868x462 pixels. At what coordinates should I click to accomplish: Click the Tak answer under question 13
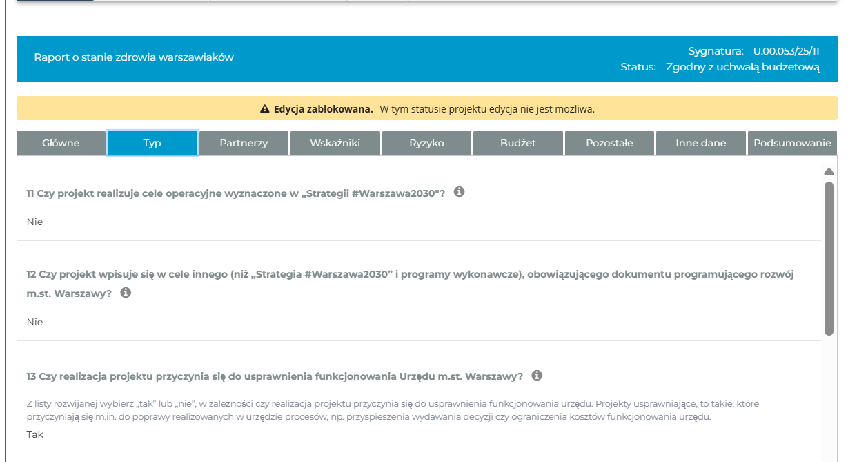35,435
